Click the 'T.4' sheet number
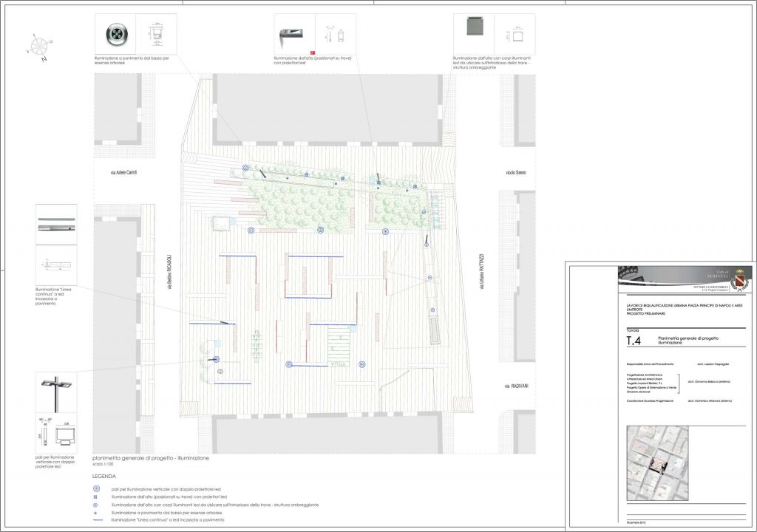The image size is (757, 532). coord(634,341)
